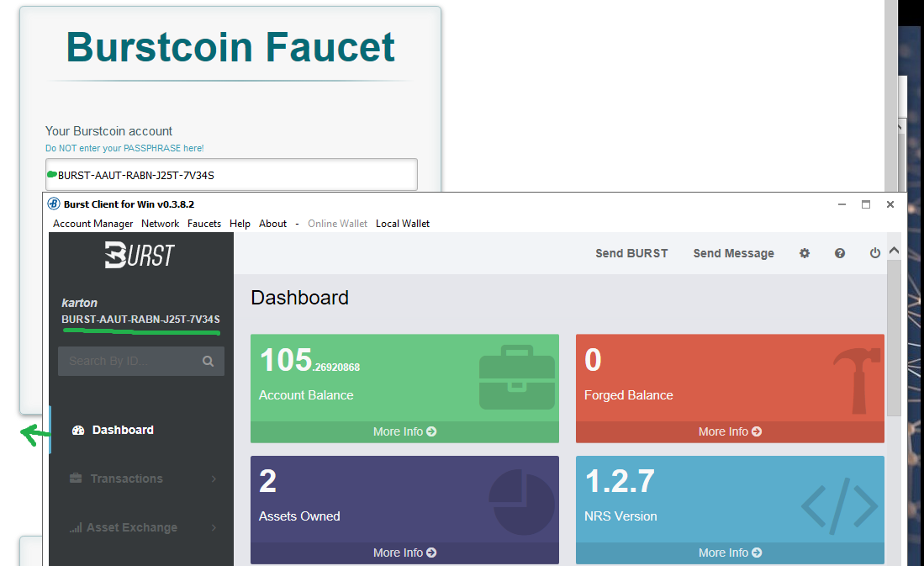The height and width of the screenshot is (566, 924).
Task: Click the power logout icon
Action: coord(875,253)
